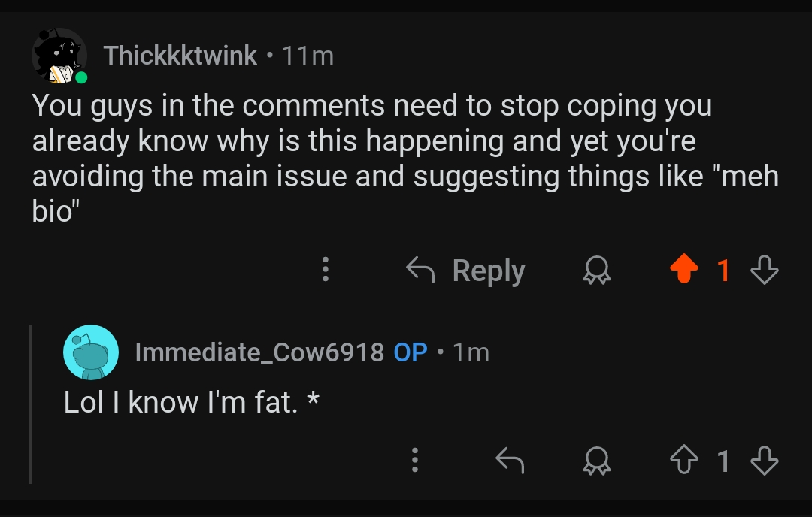Click the reply arrow on the OP's comment
This screenshot has width=812, height=517.
pos(509,460)
